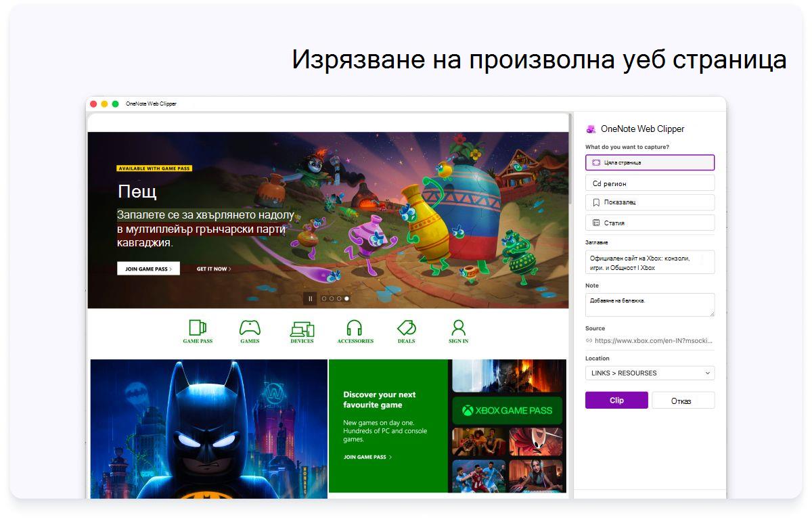Click Discover your next favourite game heading
Screen dimensions: 812x521
[x=380, y=400]
